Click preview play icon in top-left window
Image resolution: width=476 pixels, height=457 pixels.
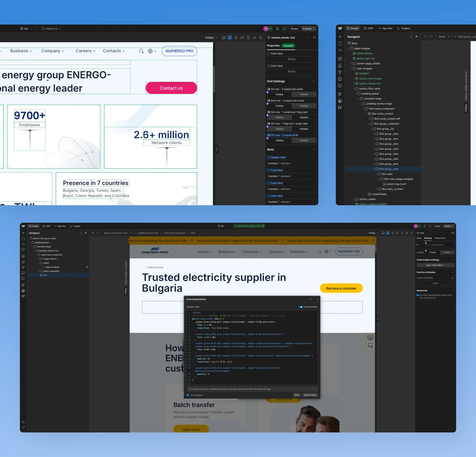pyautogui.click(x=284, y=29)
